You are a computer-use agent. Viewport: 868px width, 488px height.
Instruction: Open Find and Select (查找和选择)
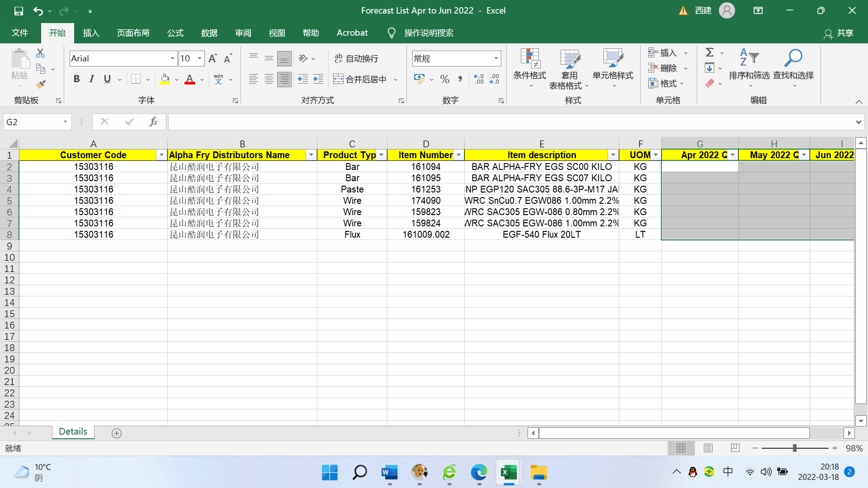tap(793, 68)
